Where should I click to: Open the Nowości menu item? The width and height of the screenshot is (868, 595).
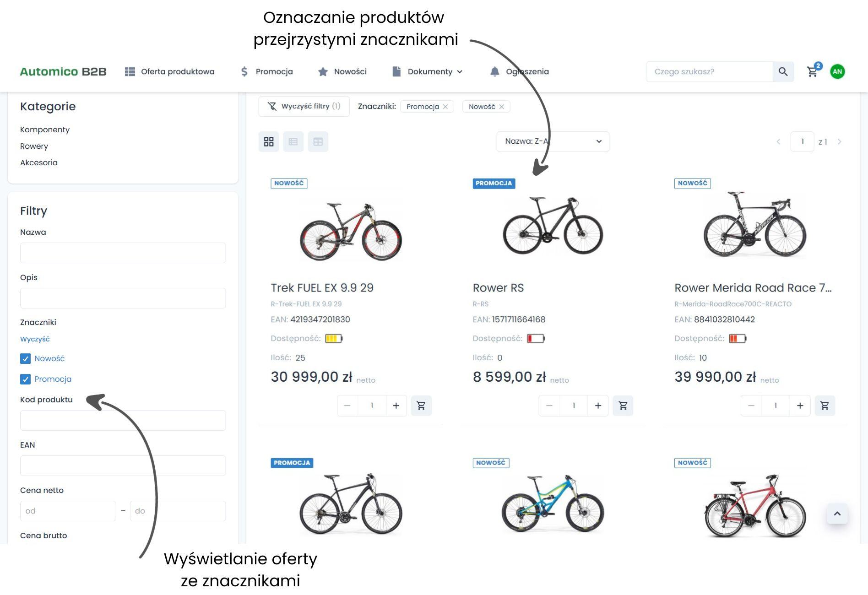click(342, 72)
